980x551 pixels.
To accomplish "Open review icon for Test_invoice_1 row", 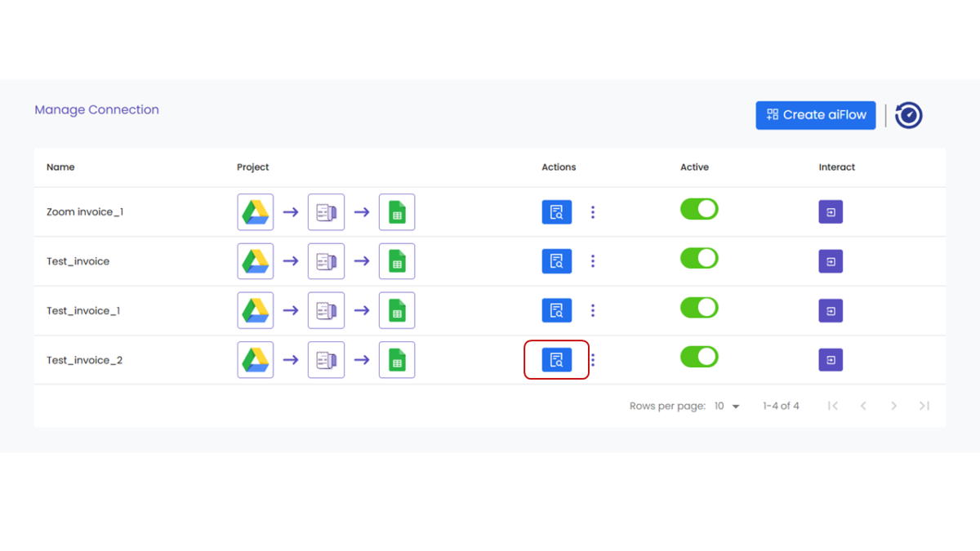I will (557, 310).
